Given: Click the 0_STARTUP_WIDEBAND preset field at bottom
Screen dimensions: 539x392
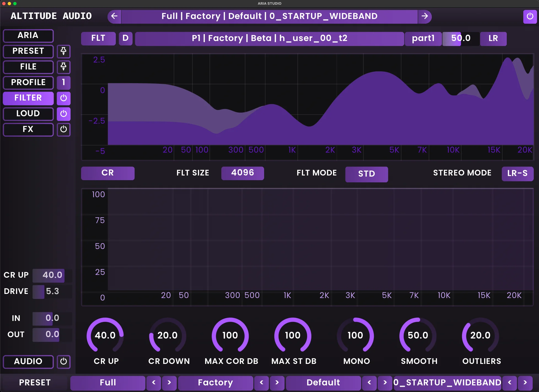Looking at the screenshot, I should pos(447,383).
